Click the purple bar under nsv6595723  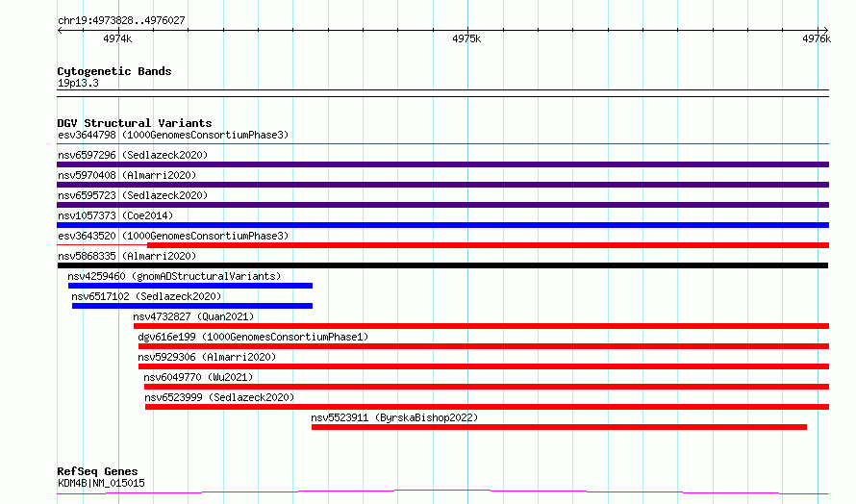[442, 205]
